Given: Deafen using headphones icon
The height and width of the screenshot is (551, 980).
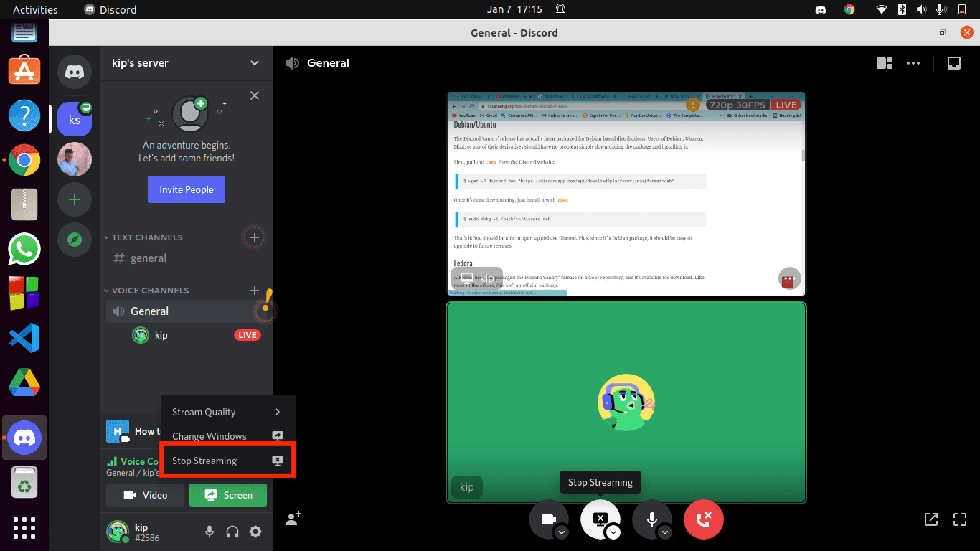Looking at the screenshot, I should (x=232, y=532).
